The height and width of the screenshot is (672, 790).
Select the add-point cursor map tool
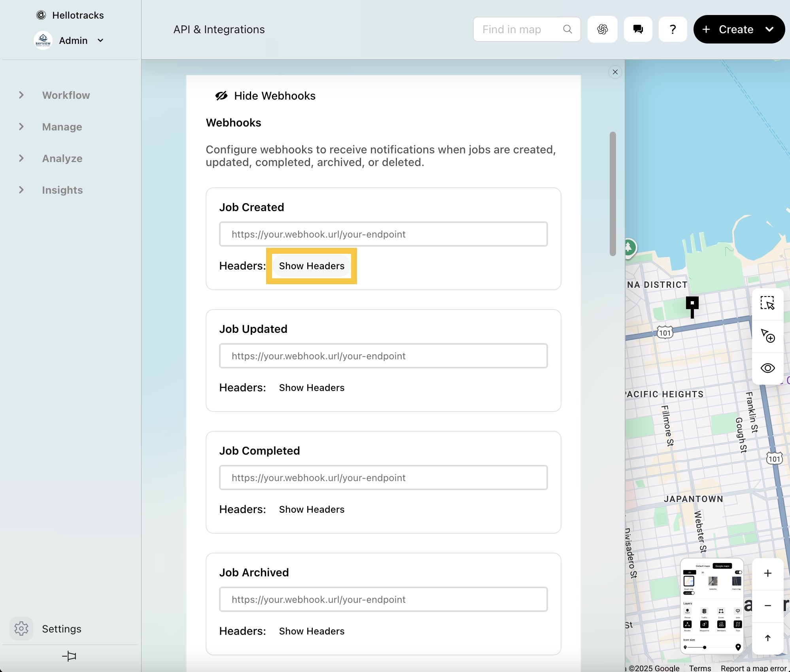pos(767,336)
